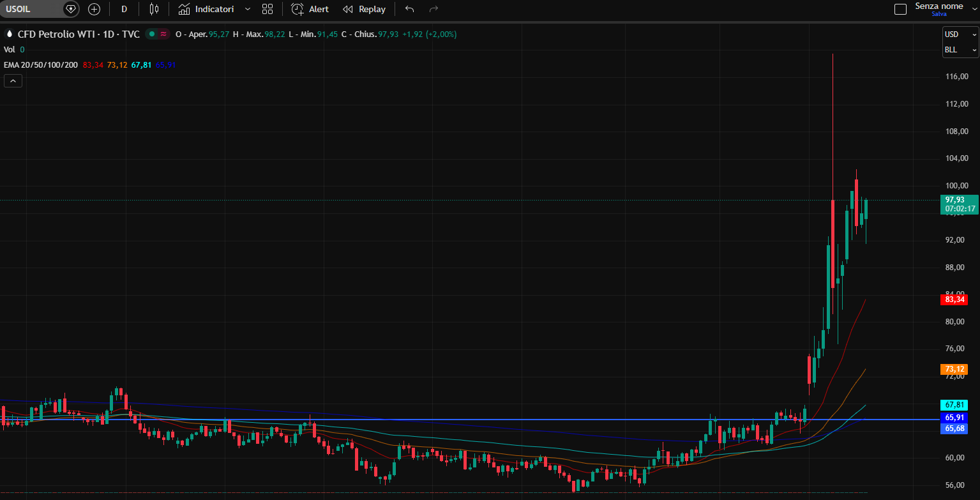Click the 56,00 price axis label
Viewport: 980px width, 500px height.
coord(956,485)
